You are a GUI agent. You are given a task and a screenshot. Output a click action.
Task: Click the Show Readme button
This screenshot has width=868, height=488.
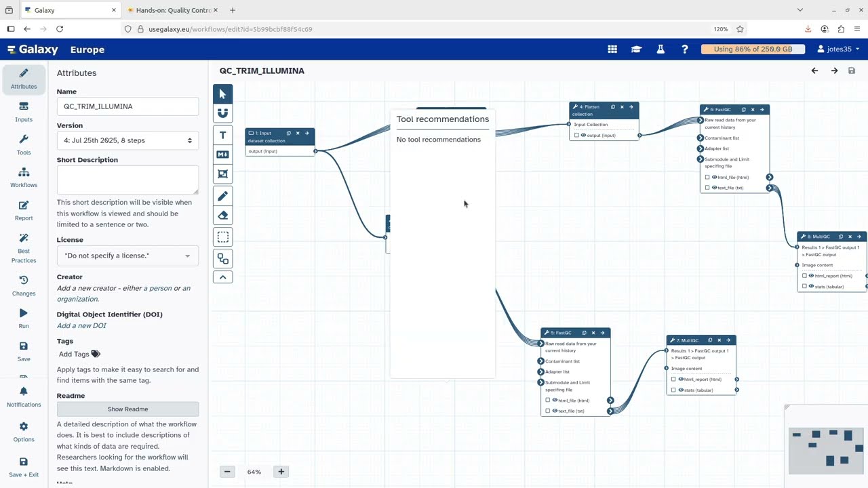pyautogui.click(x=127, y=409)
